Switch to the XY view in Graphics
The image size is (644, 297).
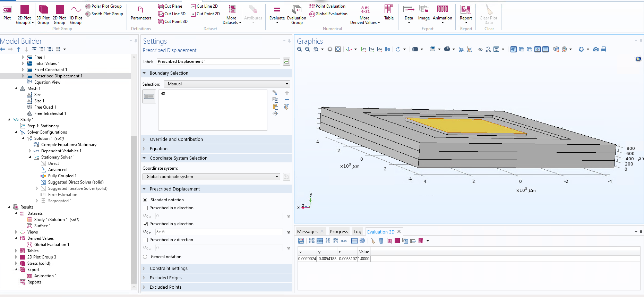point(363,49)
